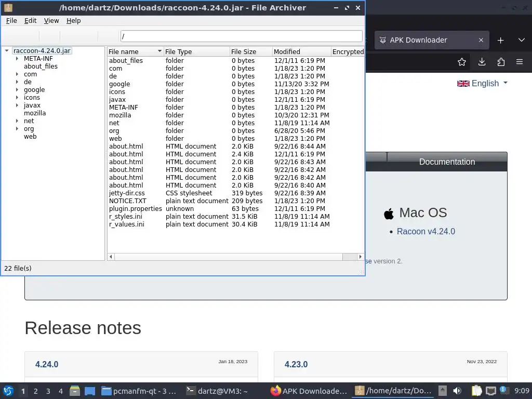Sort by the Modified column header

click(x=301, y=51)
